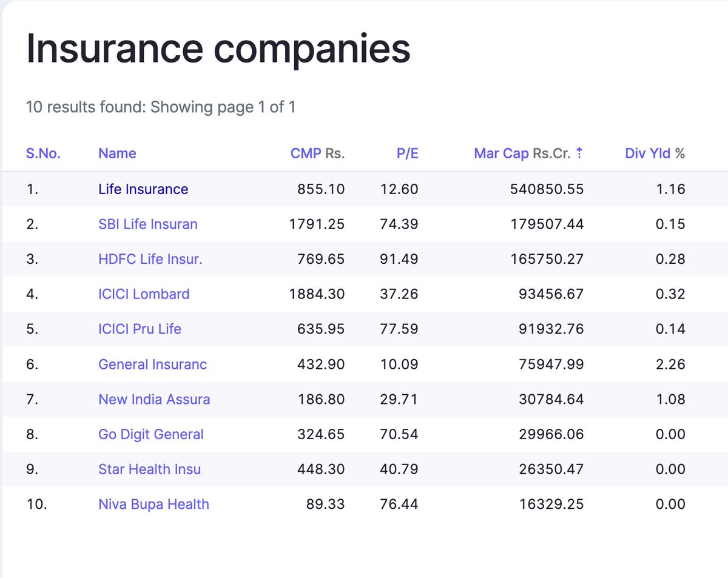The image size is (728, 578).
Task: Open ICICI Lombard company link
Action: click(144, 294)
